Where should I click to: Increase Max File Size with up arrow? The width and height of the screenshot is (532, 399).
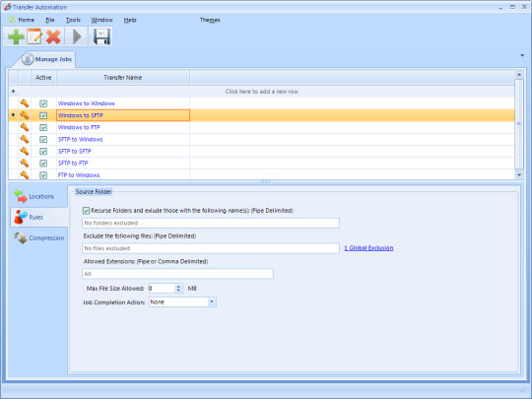tap(178, 286)
